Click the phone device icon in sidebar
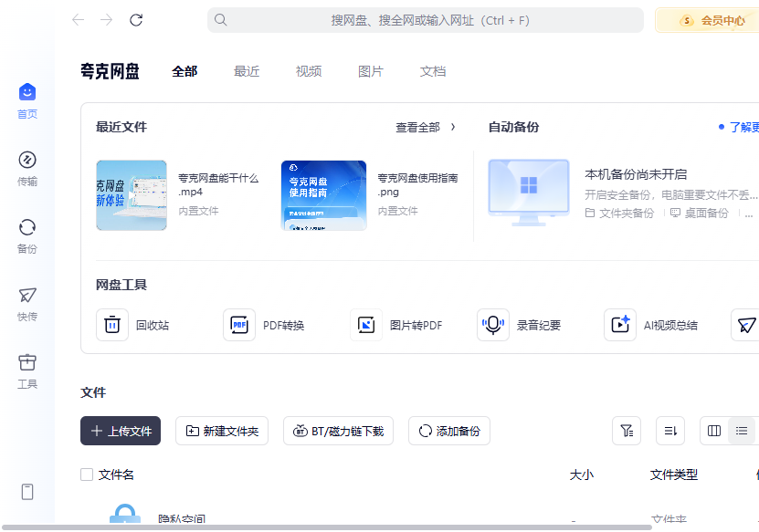 click(27, 492)
